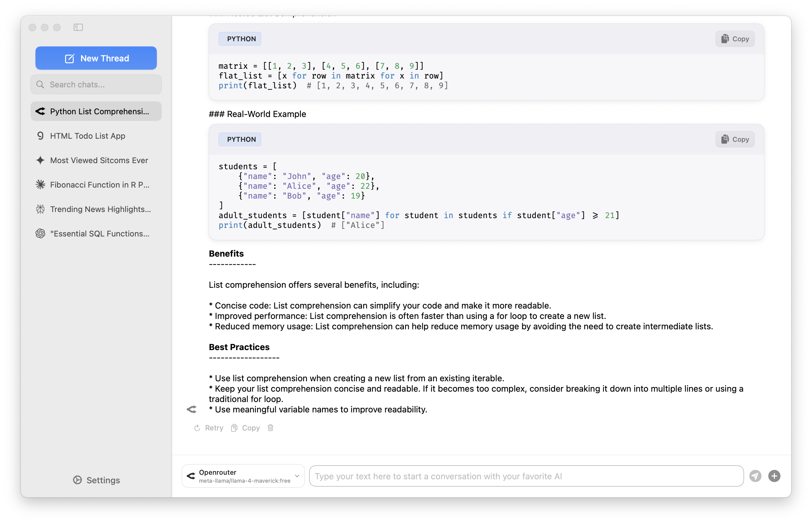Copy the students real-world example code
The height and width of the screenshot is (523, 812).
pyautogui.click(x=735, y=139)
